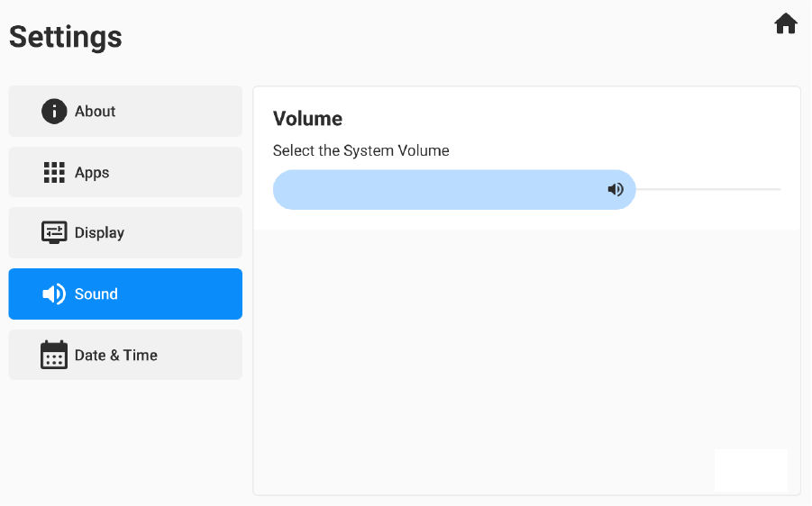Click the Sound speaker icon in sidebar

click(x=54, y=294)
